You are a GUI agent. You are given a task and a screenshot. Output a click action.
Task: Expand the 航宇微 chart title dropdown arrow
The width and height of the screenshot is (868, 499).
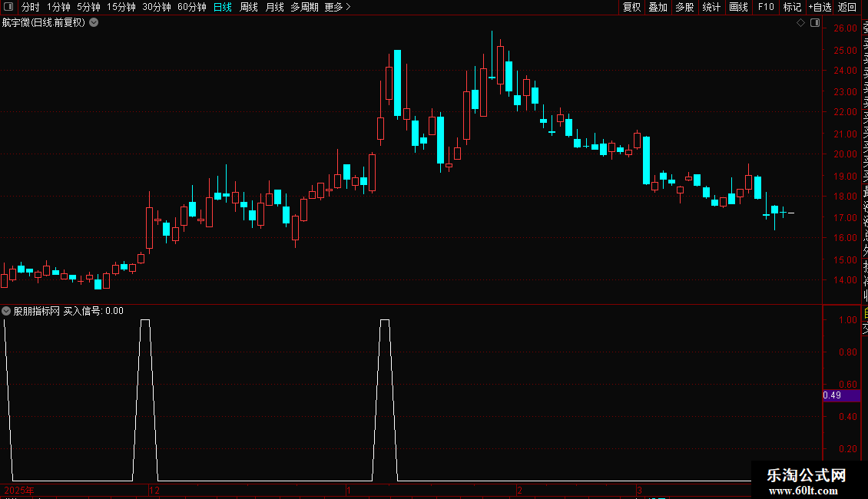coord(94,23)
